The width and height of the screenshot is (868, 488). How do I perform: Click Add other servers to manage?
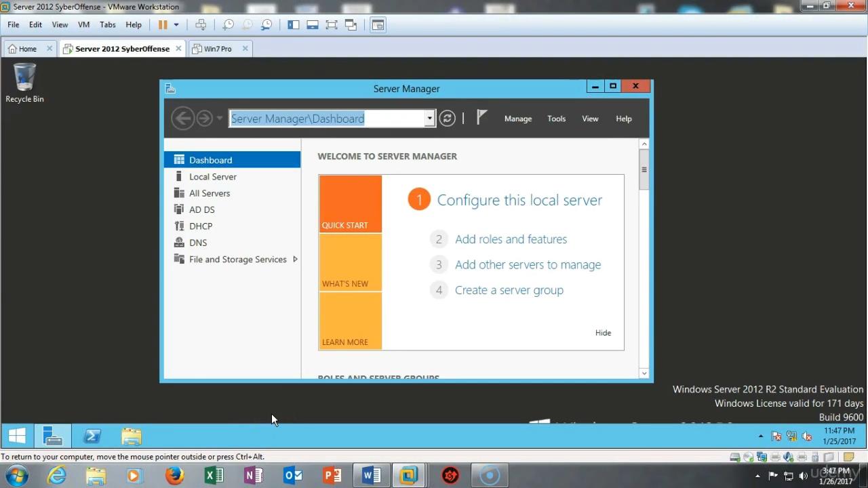point(528,265)
